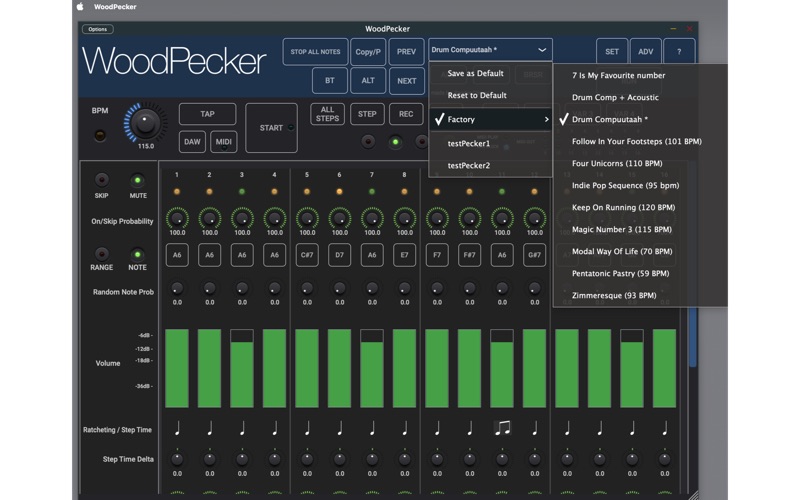Click the ALT button

pyautogui.click(x=368, y=81)
